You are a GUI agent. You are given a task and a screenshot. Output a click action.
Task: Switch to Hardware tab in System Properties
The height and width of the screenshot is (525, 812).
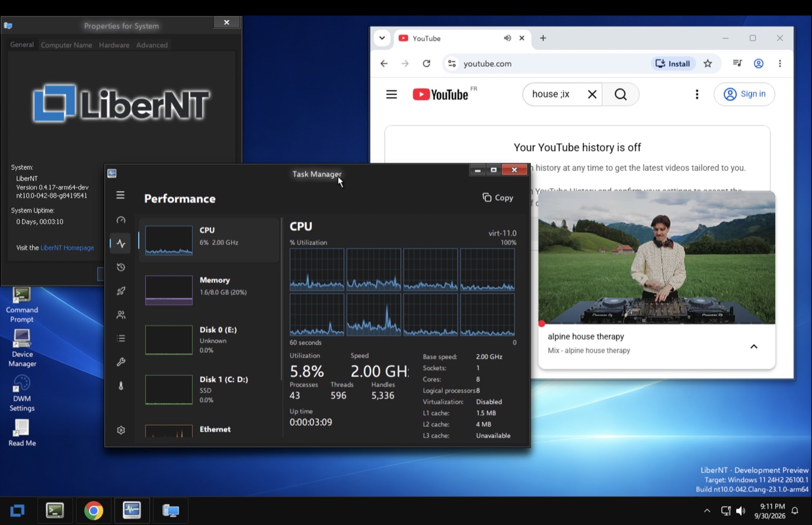pos(114,45)
